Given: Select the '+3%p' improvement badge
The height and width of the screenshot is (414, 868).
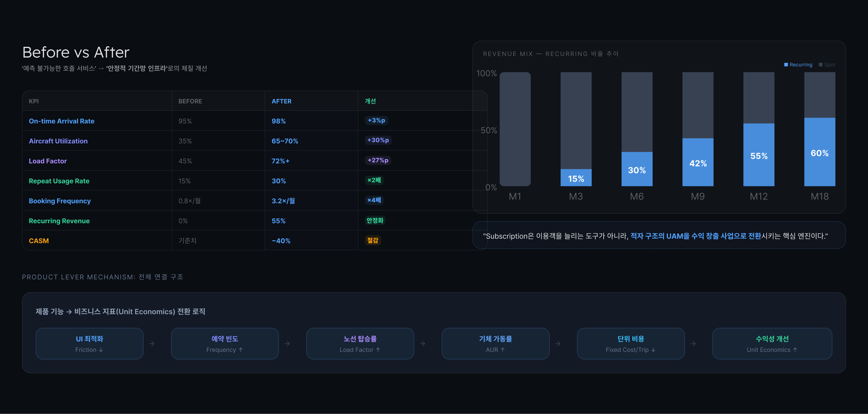Looking at the screenshot, I should click(x=376, y=121).
